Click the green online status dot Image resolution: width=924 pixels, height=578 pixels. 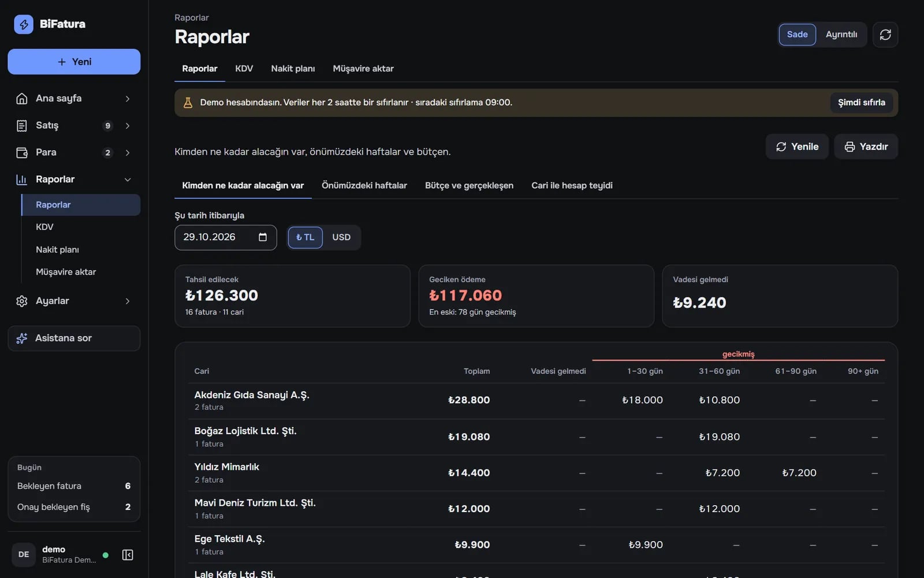[x=106, y=555]
